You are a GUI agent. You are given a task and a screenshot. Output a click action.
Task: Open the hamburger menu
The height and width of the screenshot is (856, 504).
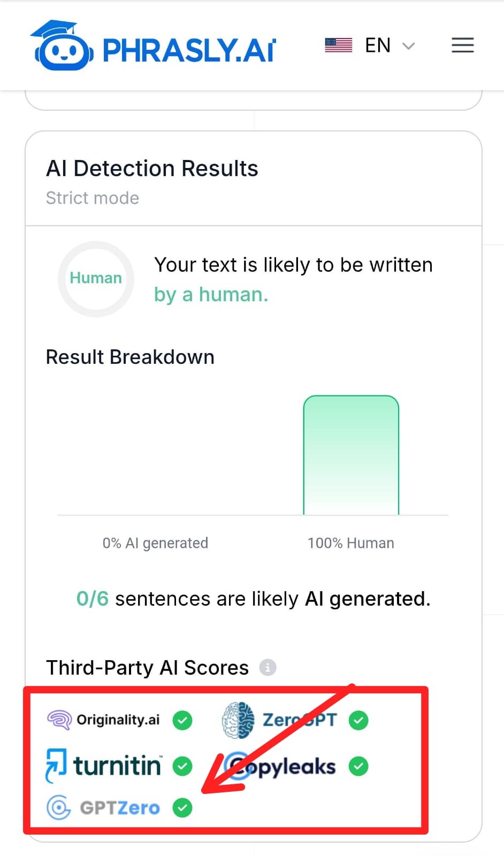click(462, 45)
